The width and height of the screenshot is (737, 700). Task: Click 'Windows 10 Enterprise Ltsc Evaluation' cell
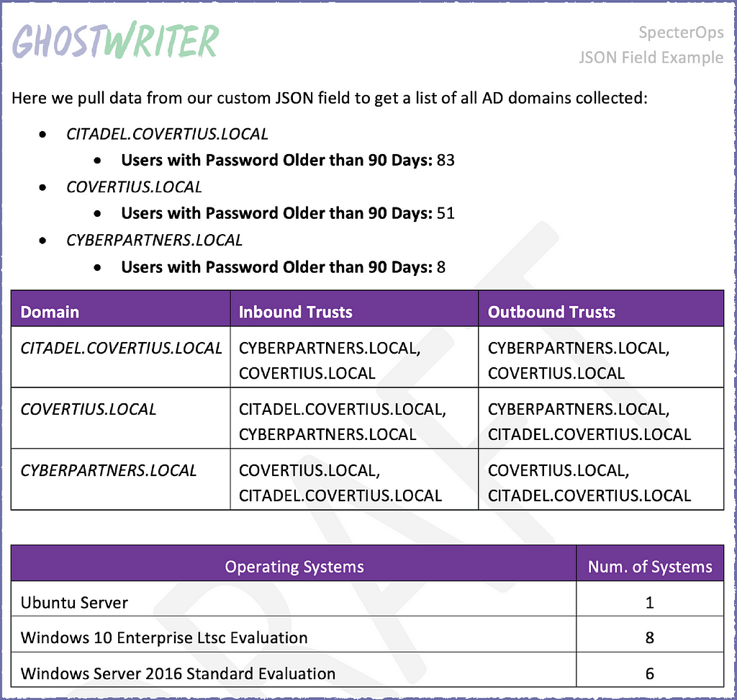(x=294, y=634)
